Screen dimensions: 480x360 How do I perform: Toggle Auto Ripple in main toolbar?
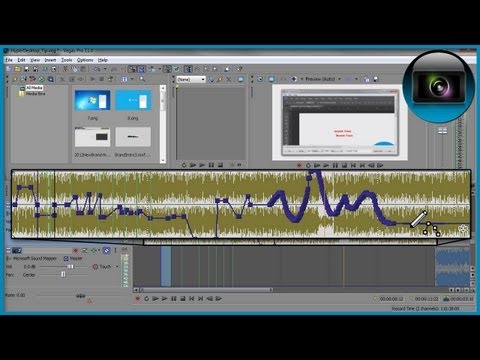tap(151, 69)
